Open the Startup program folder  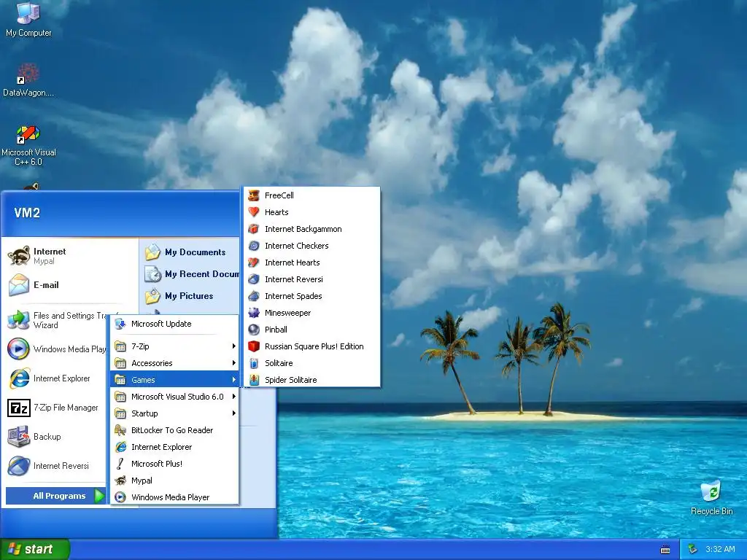pyautogui.click(x=174, y=413)
